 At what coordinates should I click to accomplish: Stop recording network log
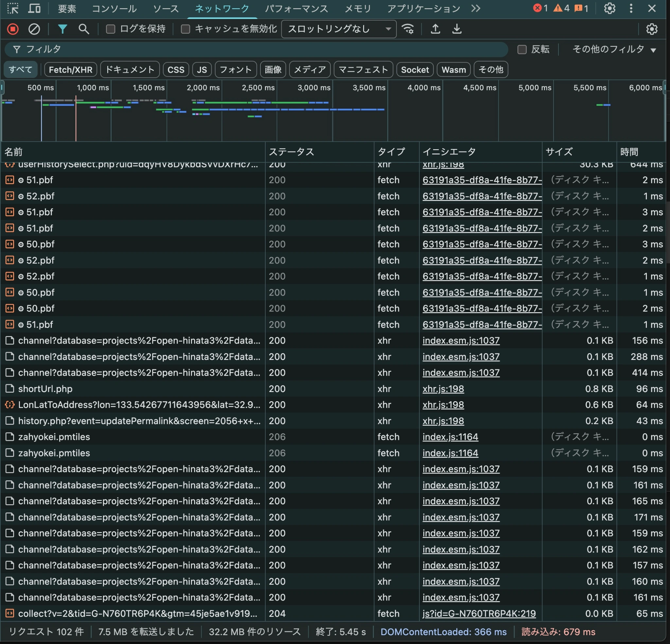13,29
